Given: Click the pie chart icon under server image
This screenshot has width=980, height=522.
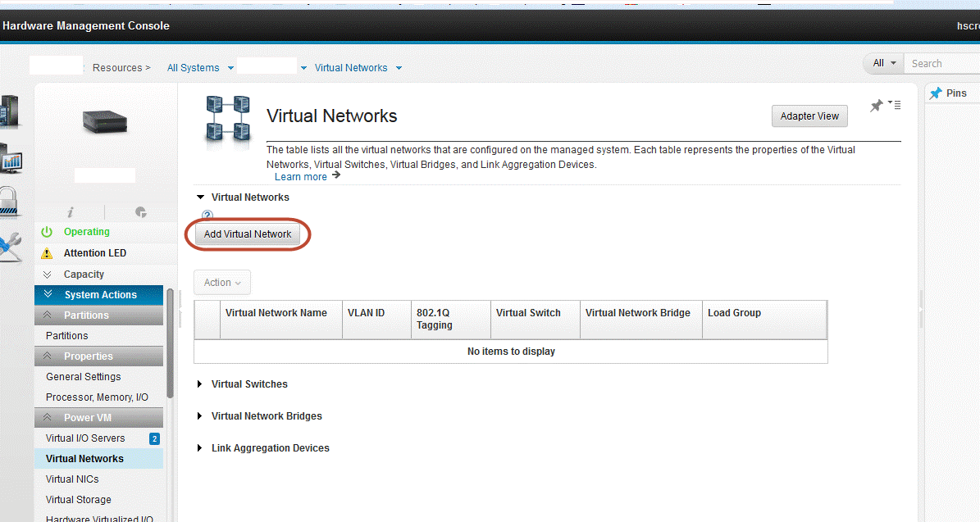Looking at the screenshot, I should [140, 212].
